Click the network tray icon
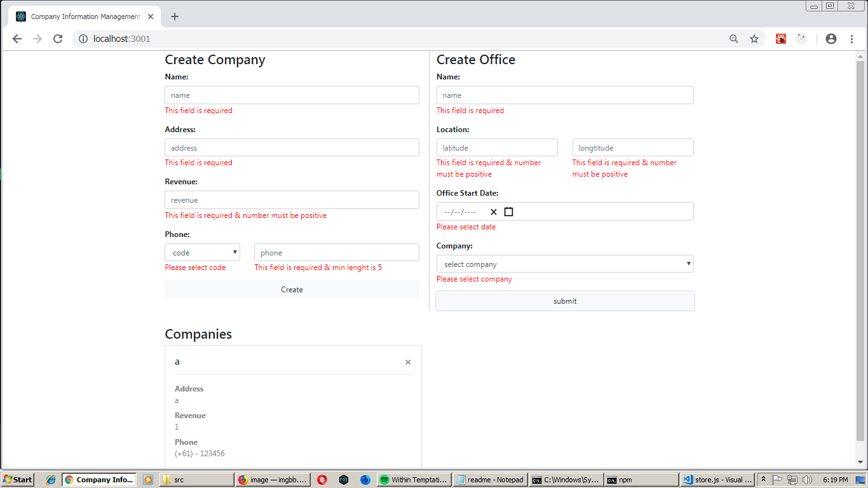The width and height of the screenshot is (868, 488). point(792,480)
